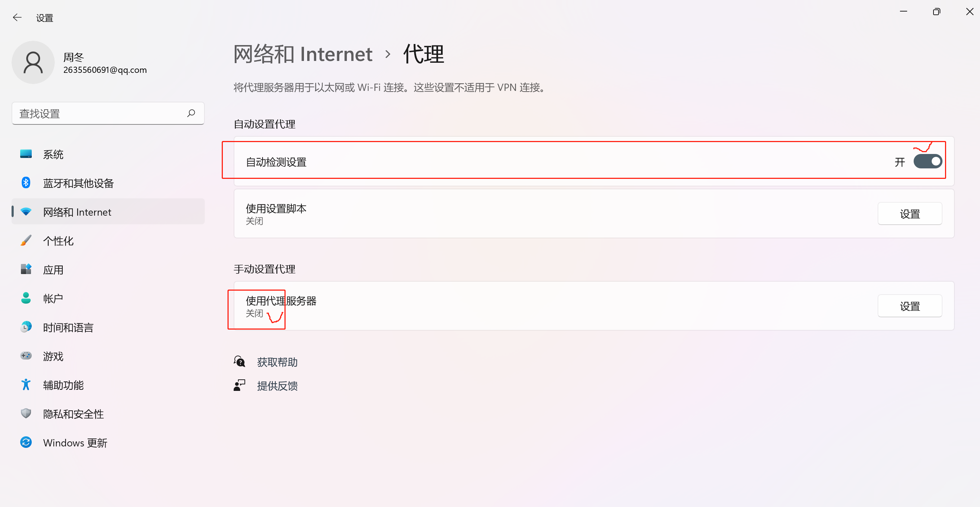Focus the 查找设置 search field

[99, 113]
